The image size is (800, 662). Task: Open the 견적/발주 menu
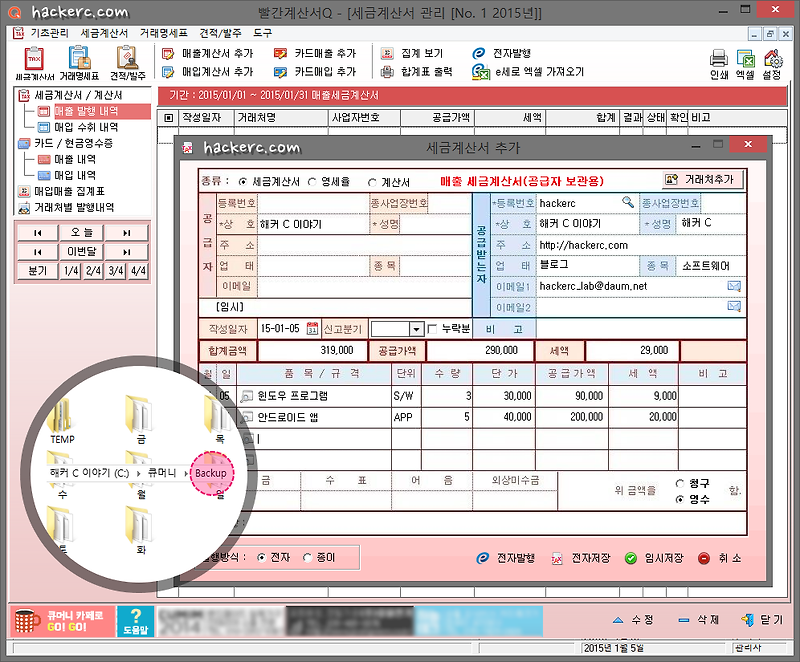tap(220, 33)
